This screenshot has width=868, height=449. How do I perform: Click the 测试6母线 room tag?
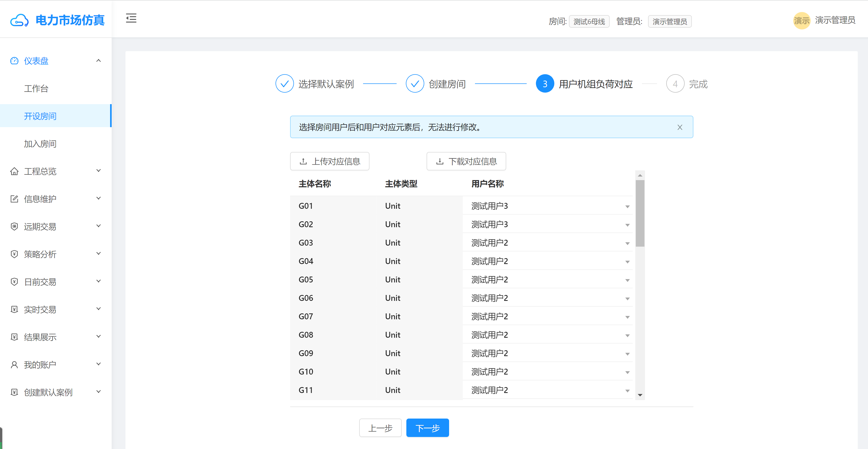tap(589, 21)
